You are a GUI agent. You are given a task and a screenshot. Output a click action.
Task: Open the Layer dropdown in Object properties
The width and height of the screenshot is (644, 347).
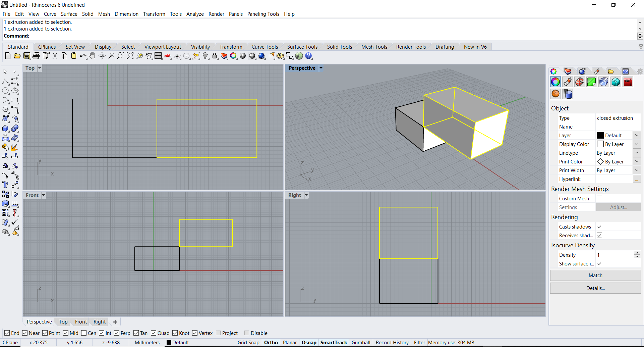[x=637, y=136]
